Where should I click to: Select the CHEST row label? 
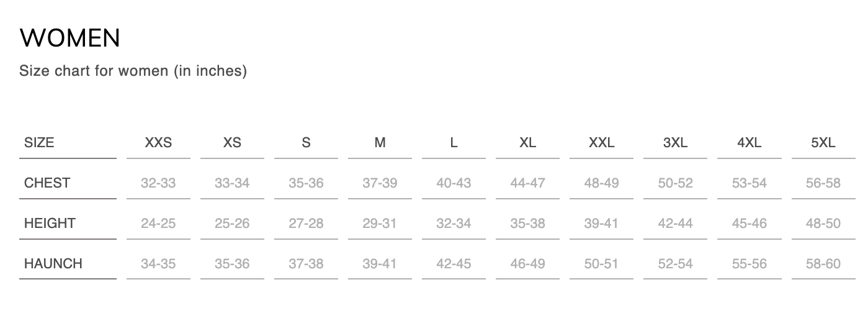pyautogui.click(x=47, y=183)
